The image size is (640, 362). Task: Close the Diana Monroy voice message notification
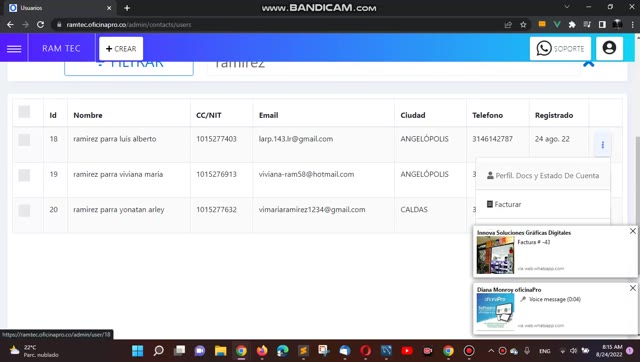point(633,288)
